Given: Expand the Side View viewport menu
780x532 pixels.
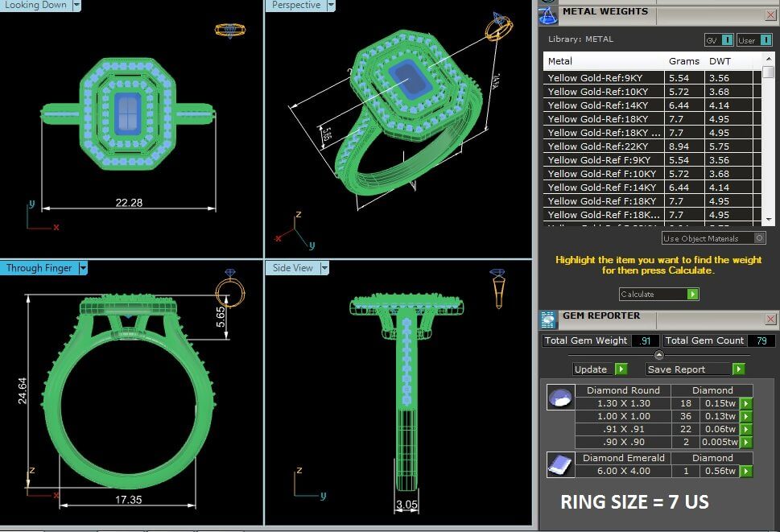Looking at the screenshot, I should (324, 268).
